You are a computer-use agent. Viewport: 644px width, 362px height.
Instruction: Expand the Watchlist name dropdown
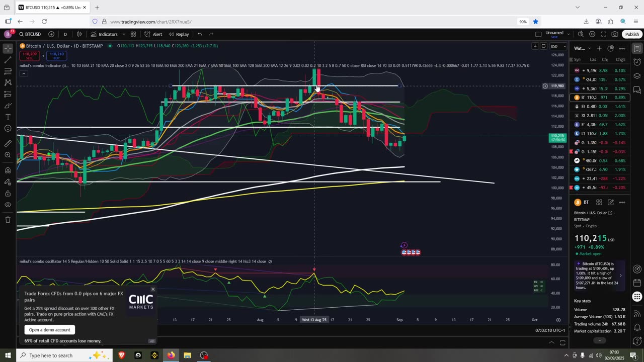583,48
